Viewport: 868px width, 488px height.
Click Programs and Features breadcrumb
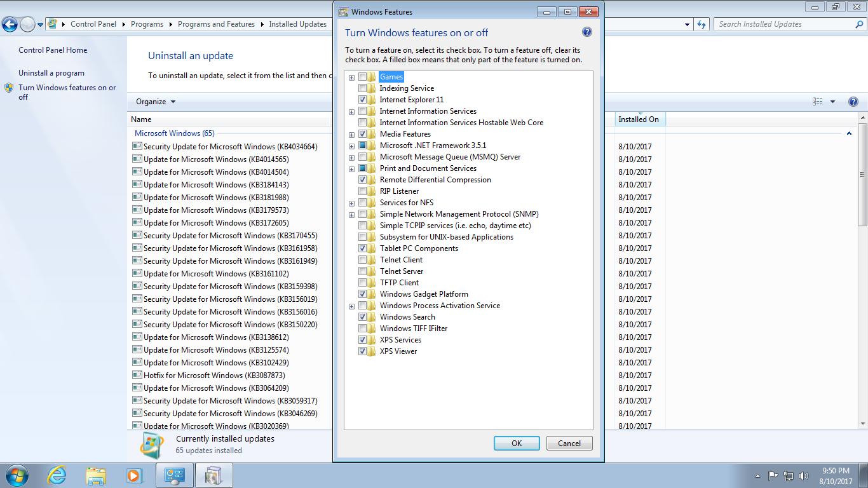(216, 24)
